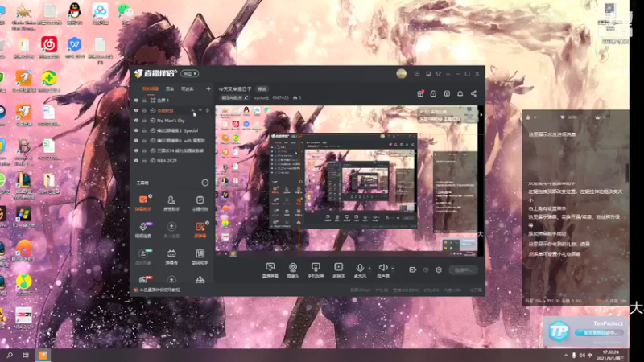Start recording with the camcorder icon
Image resolution: width=644 pixels, height=362 pixels.
pos(413,269)
